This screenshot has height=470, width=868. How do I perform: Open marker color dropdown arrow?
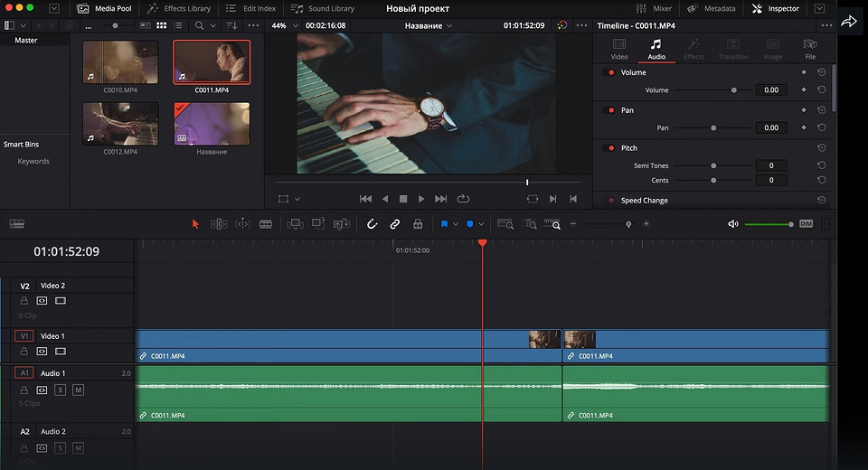tap(481, 224)
